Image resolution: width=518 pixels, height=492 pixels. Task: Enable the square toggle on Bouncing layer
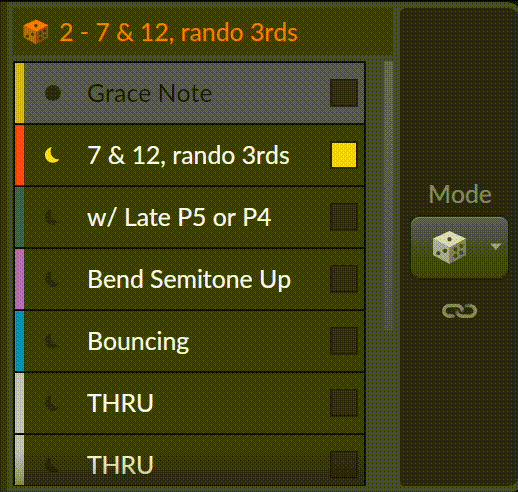point(344,341)
